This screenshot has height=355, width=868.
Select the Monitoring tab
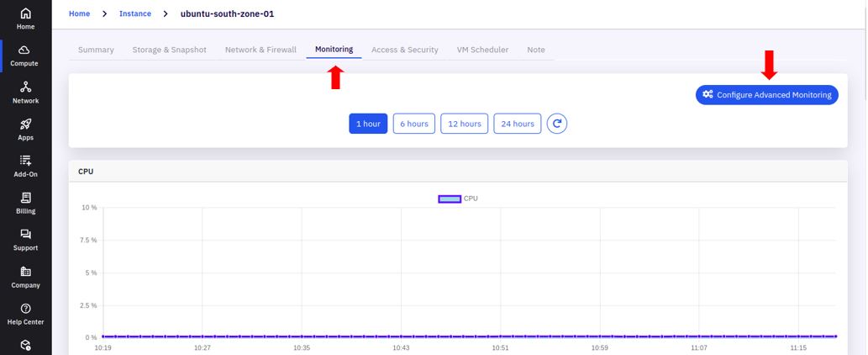coord(334,50)
